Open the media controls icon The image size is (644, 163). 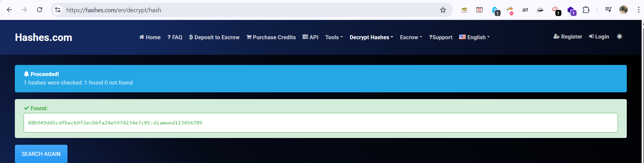coord(608,10)
